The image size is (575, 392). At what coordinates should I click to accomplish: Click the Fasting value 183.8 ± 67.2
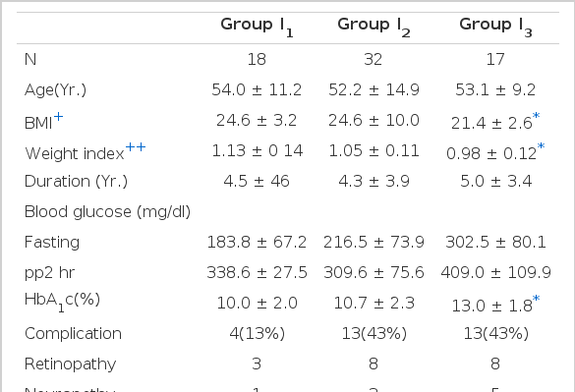point(257,242)
